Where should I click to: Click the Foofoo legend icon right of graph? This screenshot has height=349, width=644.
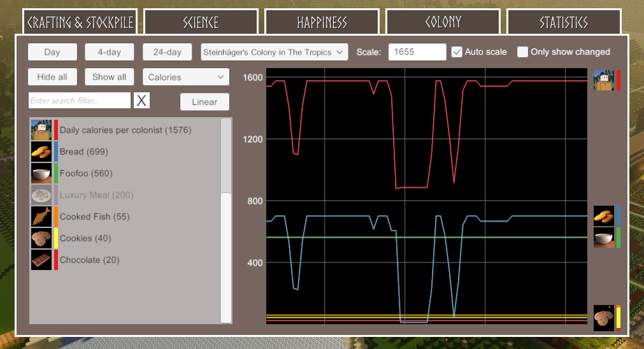(x=604, y=238)
